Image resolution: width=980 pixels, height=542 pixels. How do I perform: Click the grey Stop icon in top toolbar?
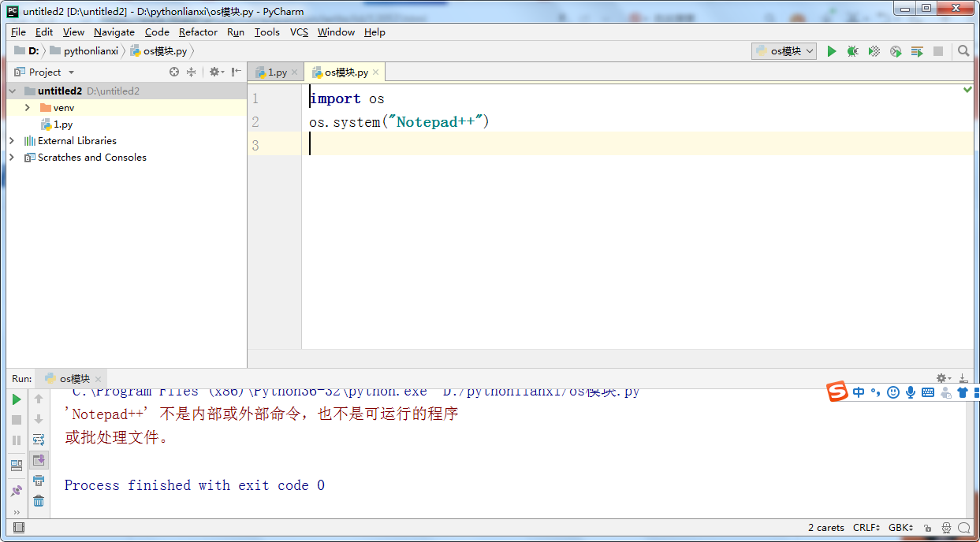[x=938, y=51]
